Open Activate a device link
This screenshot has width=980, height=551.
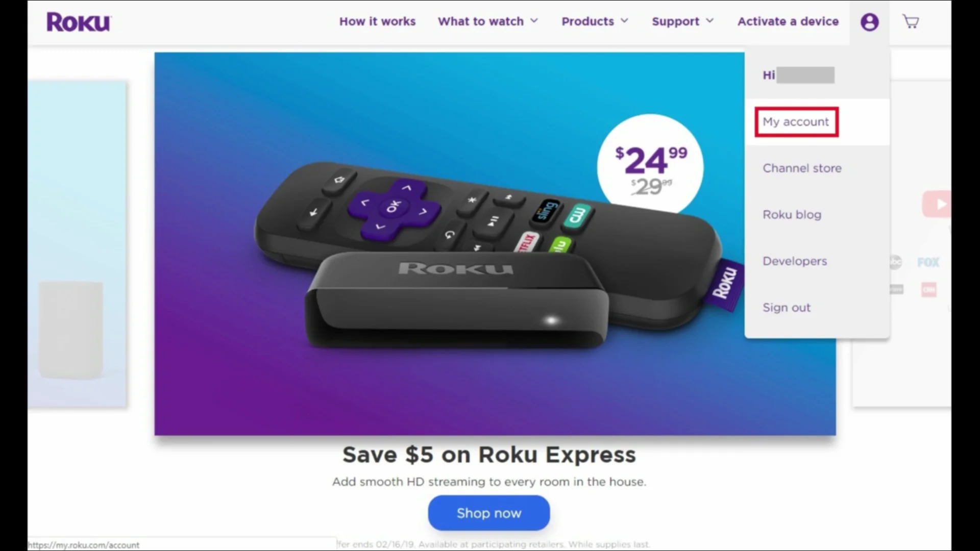point(788,21)
